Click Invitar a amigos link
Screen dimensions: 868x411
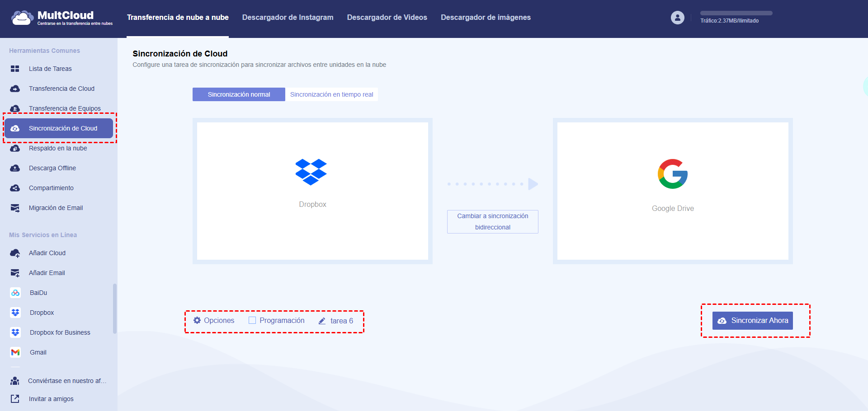pos(51,399)
